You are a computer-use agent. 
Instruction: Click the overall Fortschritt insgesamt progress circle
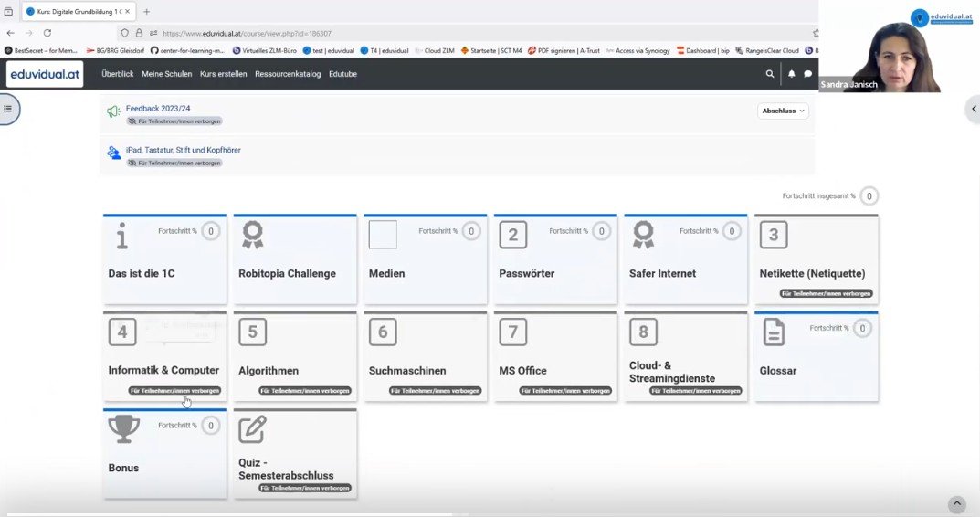pyautogui.click(x=869, y=195)
